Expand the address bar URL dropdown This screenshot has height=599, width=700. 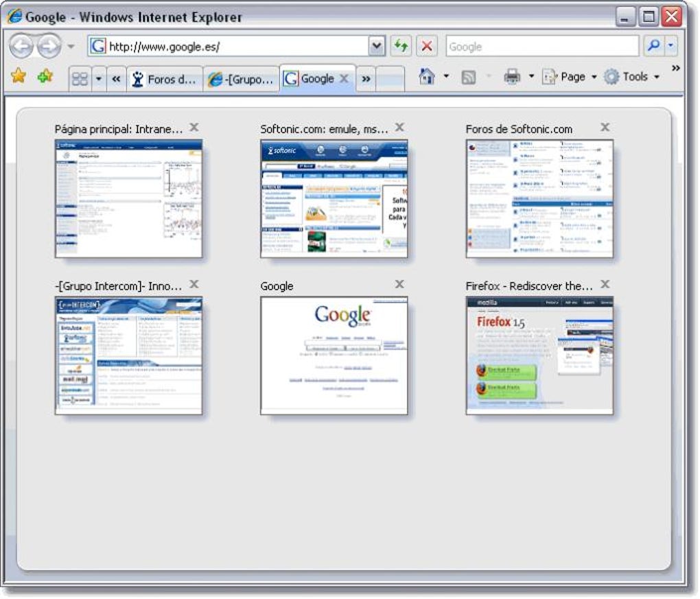[x=377, y=45]
